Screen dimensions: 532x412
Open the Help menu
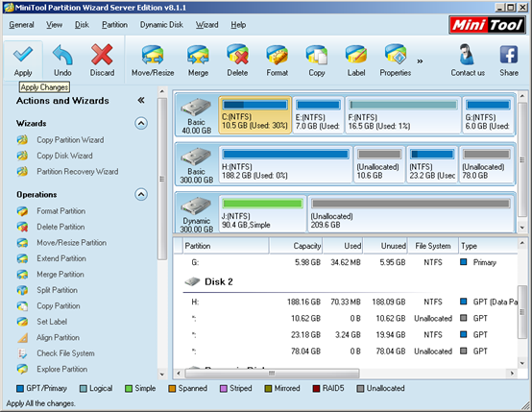[x=238, y=25]
